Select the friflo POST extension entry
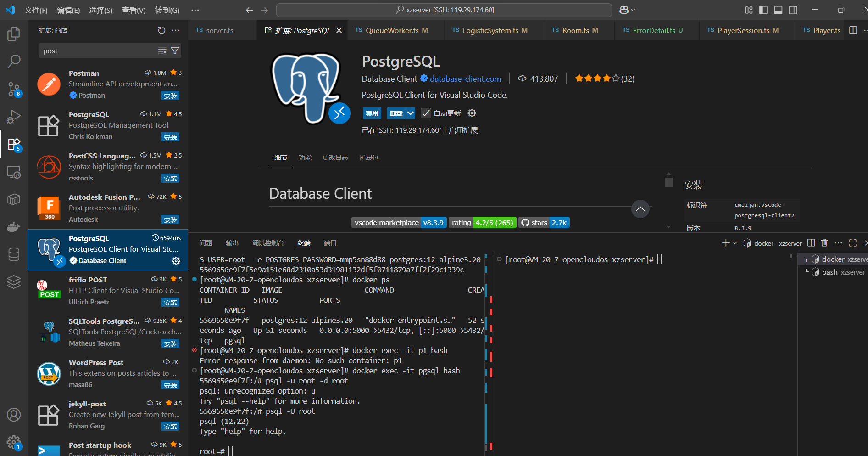The image size is (868, 456). click(x=108, y=291)
